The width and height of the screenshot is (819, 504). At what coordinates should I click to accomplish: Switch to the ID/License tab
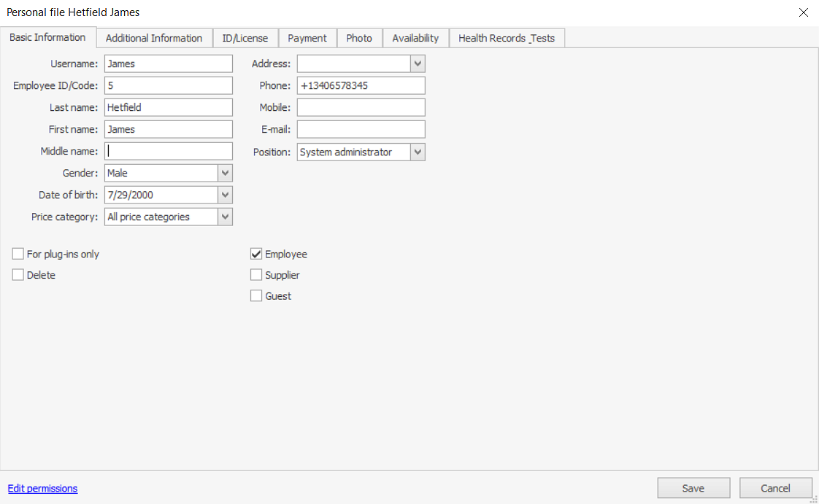point(245,39)
